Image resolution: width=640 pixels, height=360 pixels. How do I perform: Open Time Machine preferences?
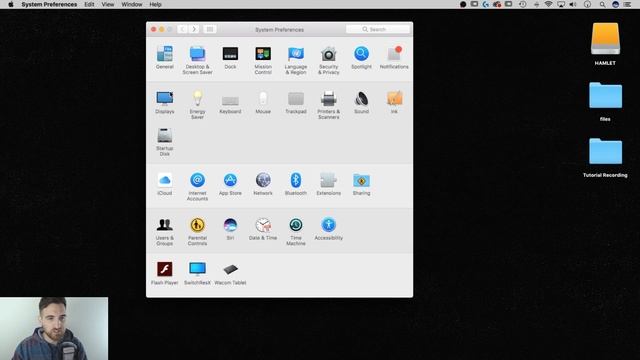pyautogui.click(x=296, y=231)
